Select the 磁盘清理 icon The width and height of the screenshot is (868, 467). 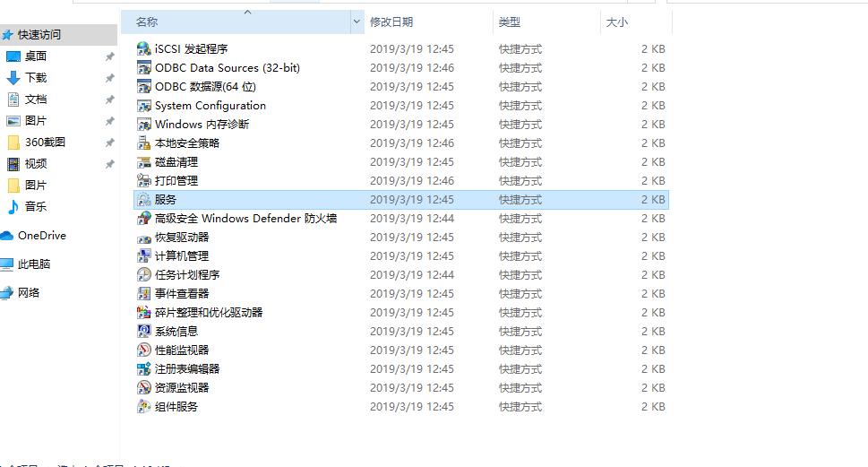click(144, 161)
